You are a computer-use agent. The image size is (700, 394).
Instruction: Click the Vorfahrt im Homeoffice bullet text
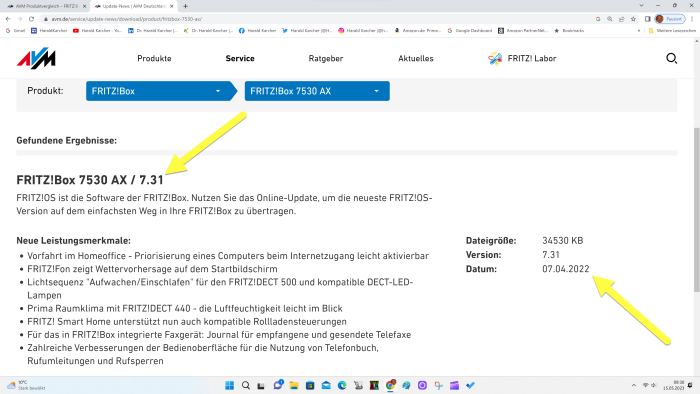point(228,256)
